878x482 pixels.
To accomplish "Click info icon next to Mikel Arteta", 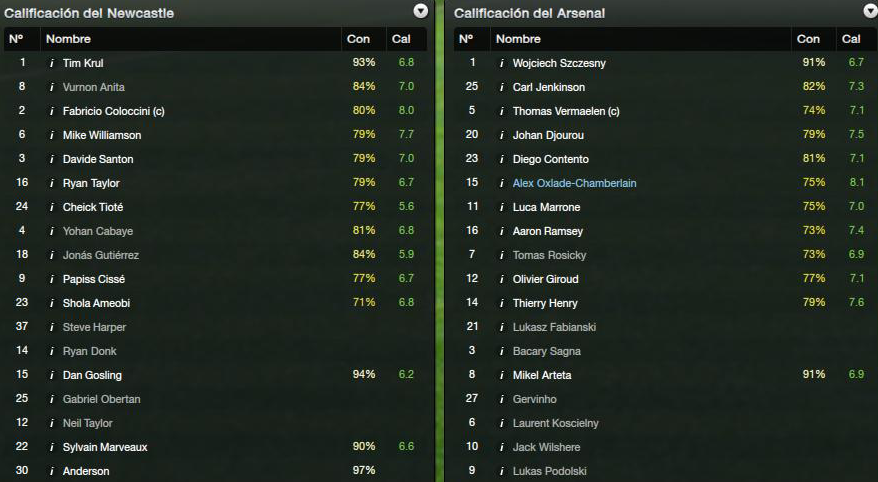I will click(502, 375).
